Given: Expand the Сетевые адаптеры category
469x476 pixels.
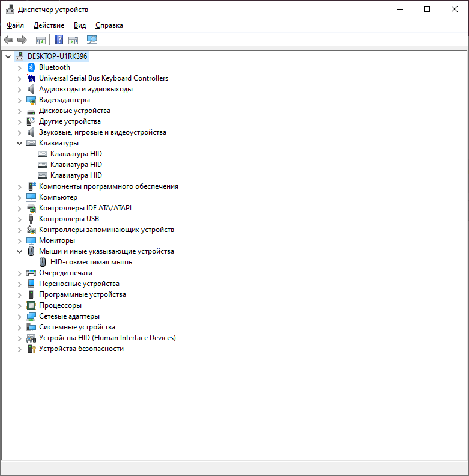Looking at the screenshot, I should tap(20, 316).
